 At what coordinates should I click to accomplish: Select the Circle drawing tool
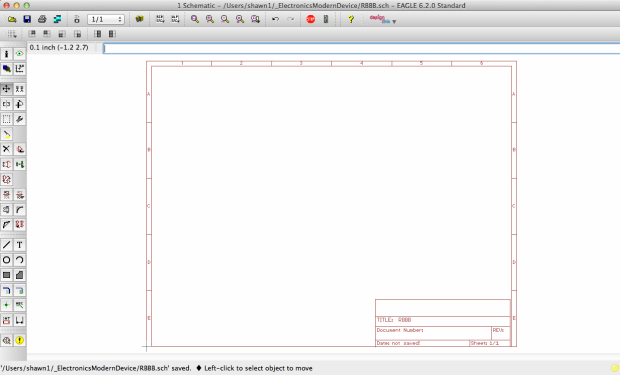coord(6,260)
